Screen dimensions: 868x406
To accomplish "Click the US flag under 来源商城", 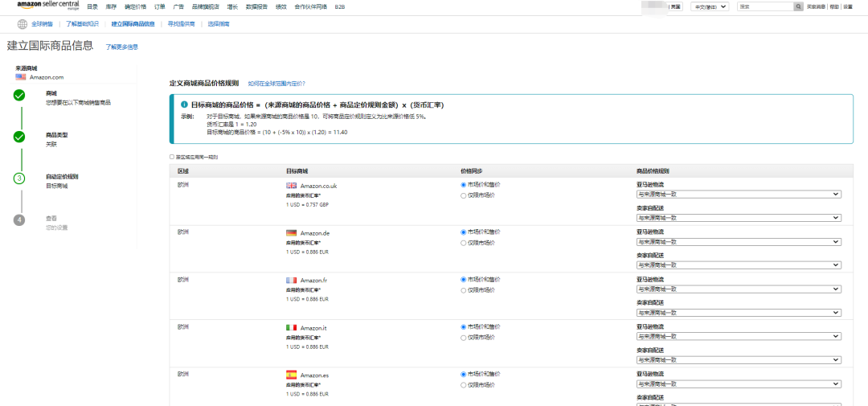I will 20,77.
